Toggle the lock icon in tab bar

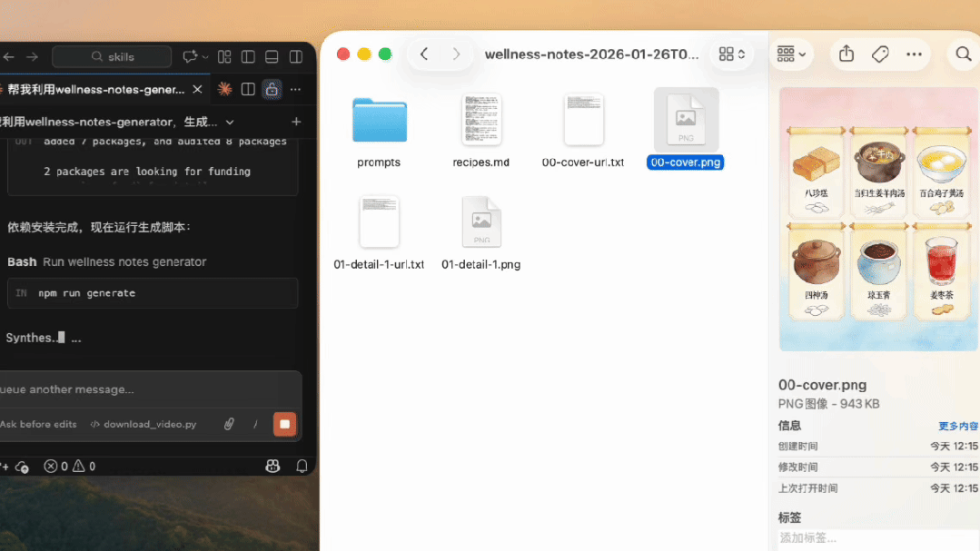(272, 90)
